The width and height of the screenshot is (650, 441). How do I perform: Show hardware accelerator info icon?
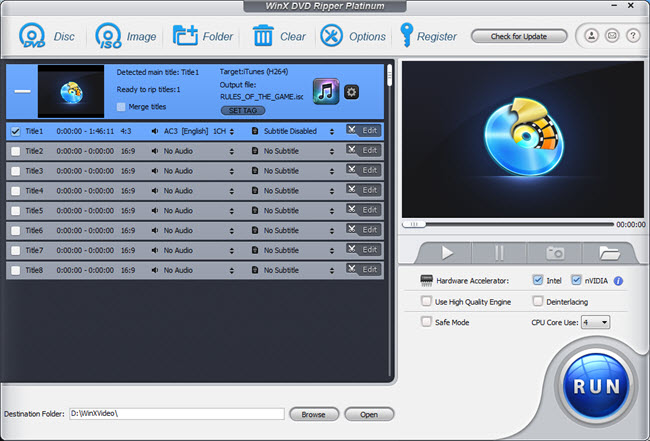[x=618, y=281]
